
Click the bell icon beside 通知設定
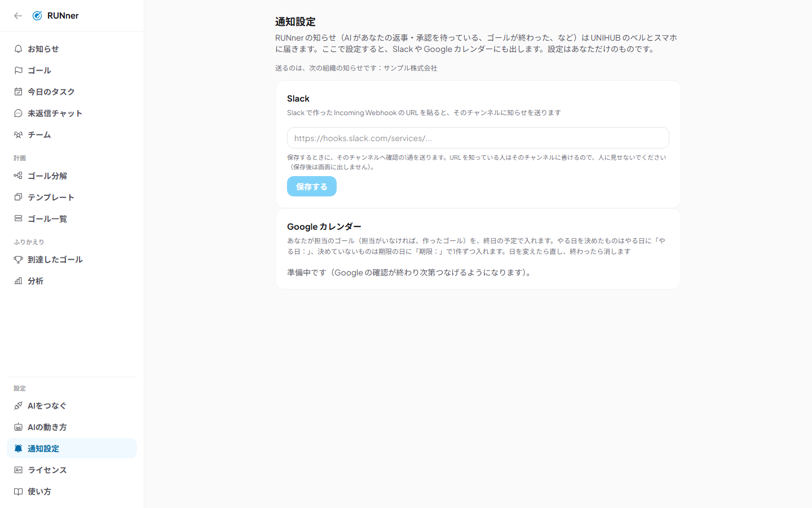(18, 449)
